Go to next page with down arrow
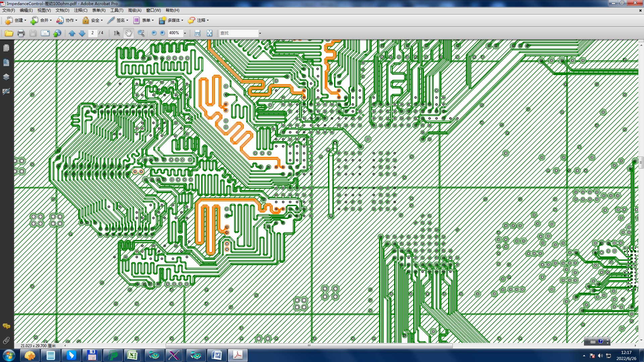 82,33
